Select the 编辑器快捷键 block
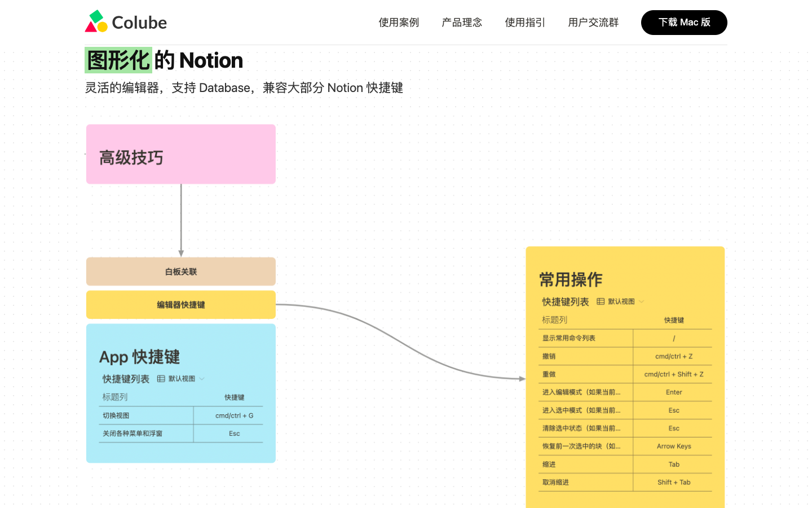812x508 pixels. coord(181,305)
